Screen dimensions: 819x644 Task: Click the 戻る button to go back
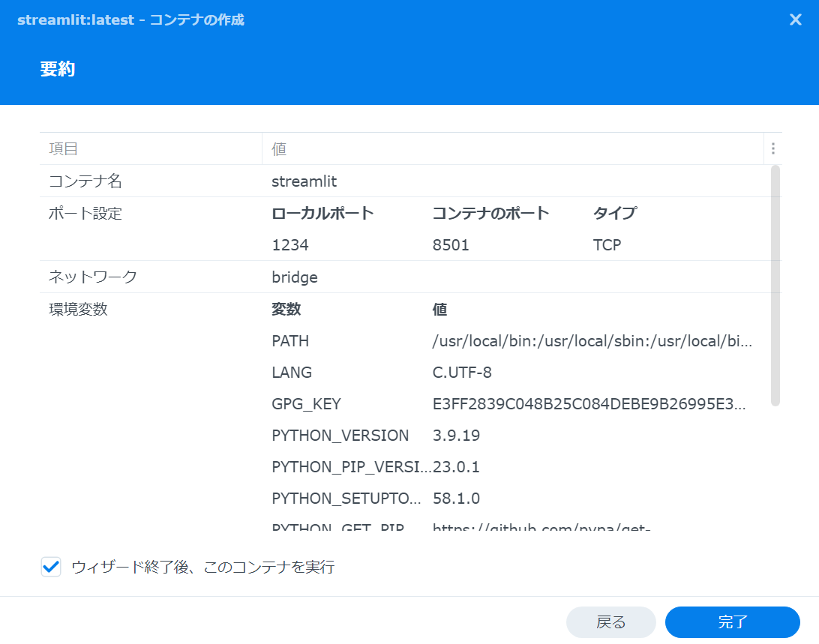tap(610, 622)
